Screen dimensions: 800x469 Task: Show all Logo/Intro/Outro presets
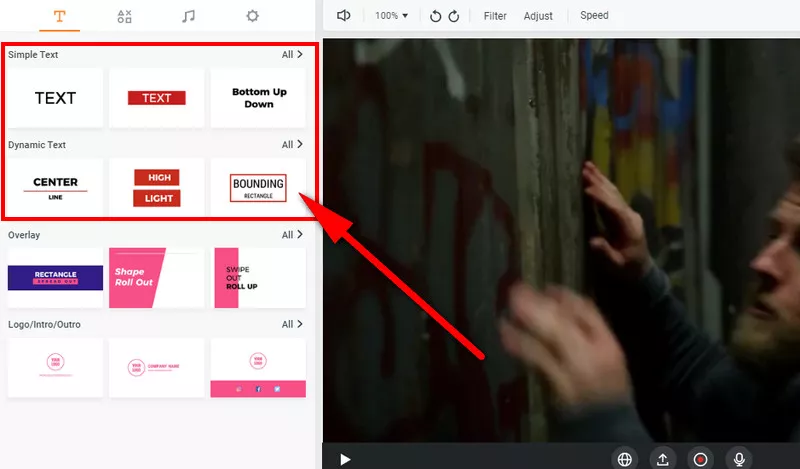pos(292,324)
